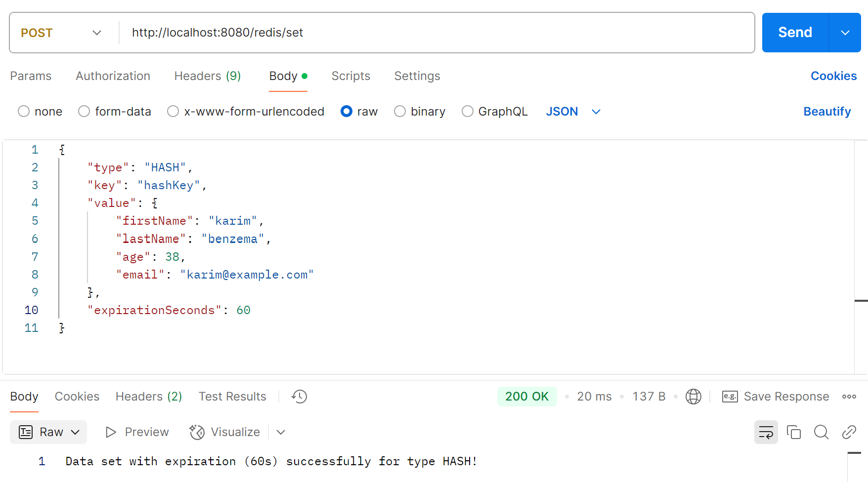Select the GraphQL body option

[x=467, y=112]
